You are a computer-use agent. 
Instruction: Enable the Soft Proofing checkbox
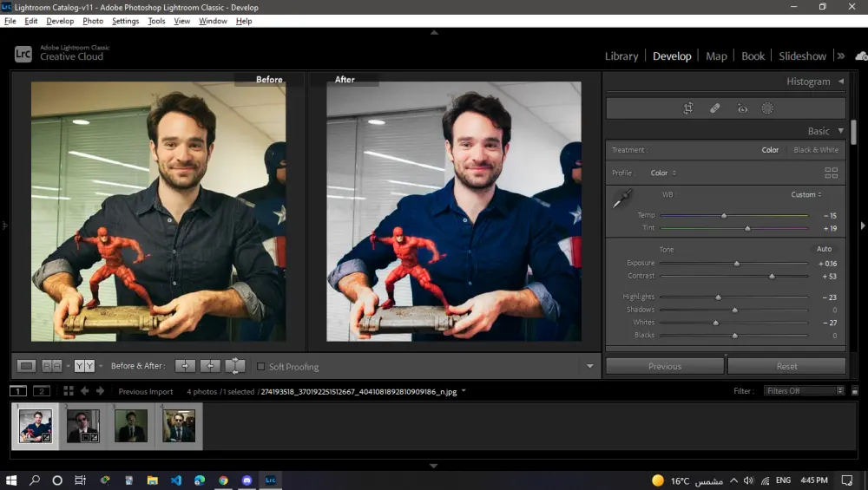click(260, 366)
